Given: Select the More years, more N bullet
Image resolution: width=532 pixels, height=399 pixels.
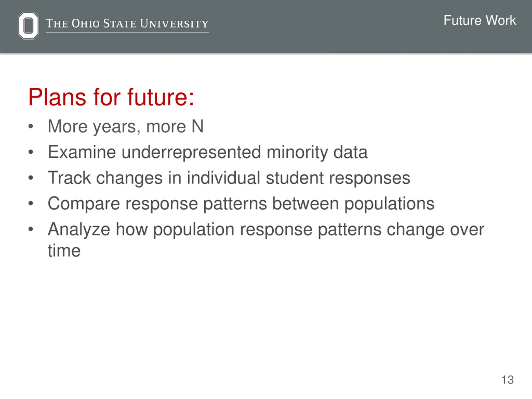Looking at the screenshot, I should click(126, 127).
